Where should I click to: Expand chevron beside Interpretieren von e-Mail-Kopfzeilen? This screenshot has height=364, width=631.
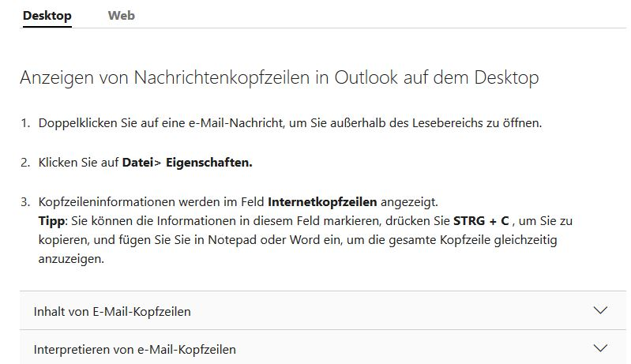pyautogui.click(x=600, y=348)
